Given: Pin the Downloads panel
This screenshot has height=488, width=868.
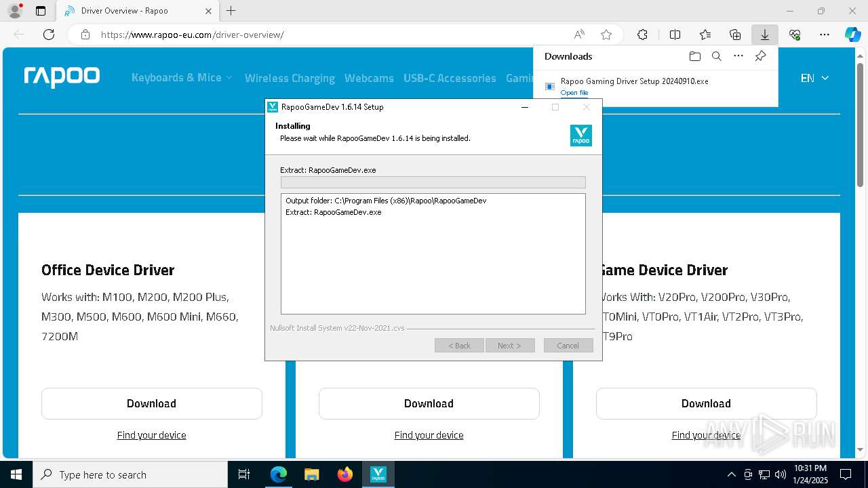Looking at the screenshot, I should pos(760,56).
